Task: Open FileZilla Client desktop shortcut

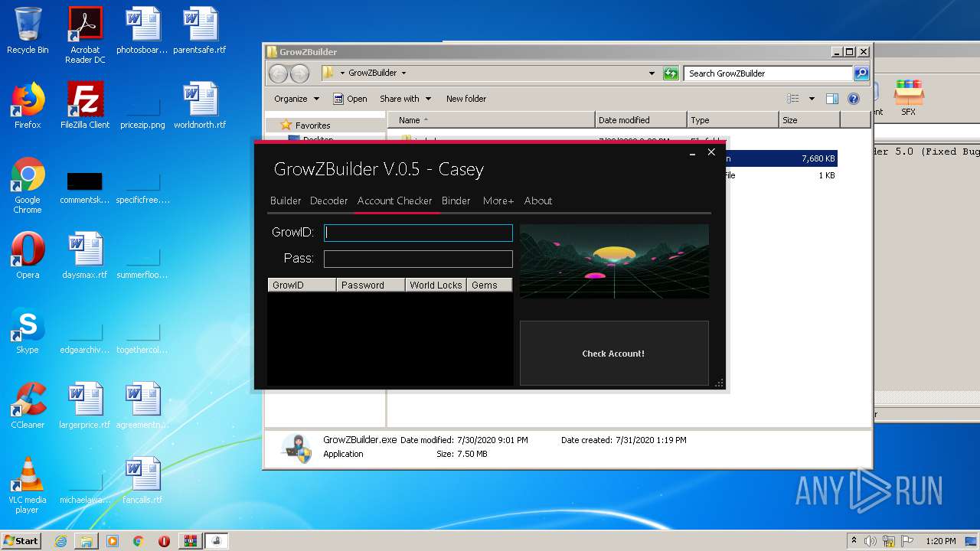Action: coord(85,106)
